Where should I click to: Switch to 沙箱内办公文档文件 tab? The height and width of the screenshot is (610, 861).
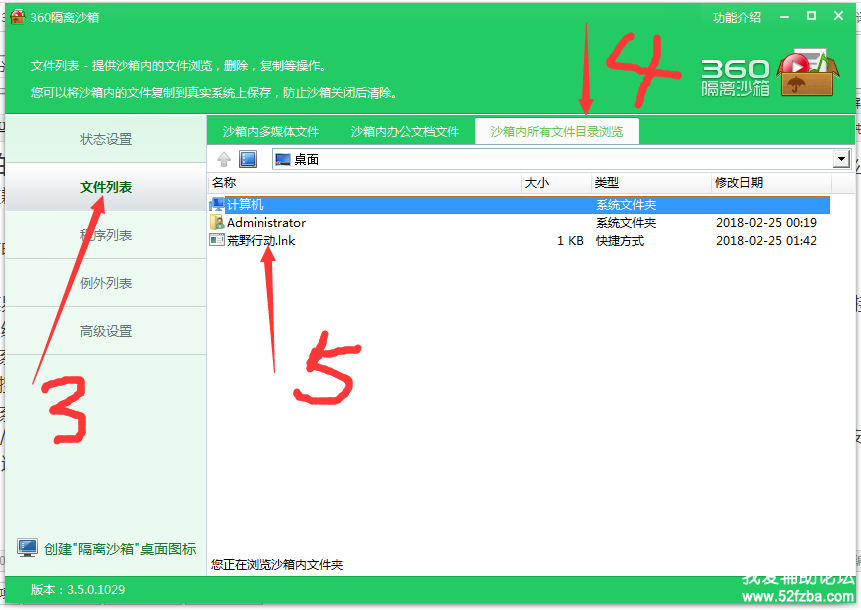tap(405, 132)
